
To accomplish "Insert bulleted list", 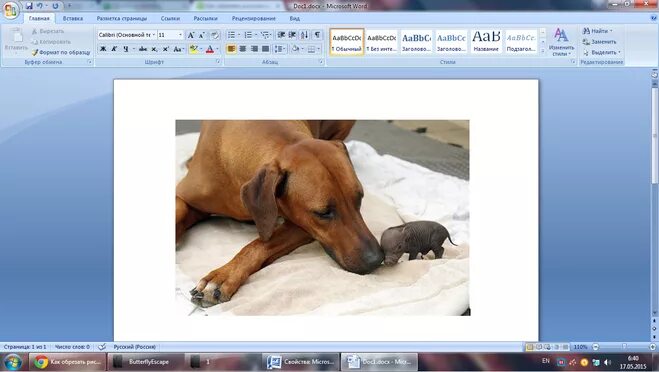I will [232, 35].
